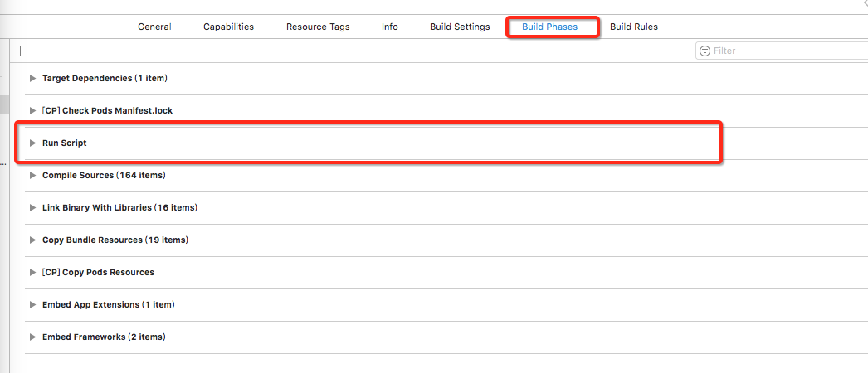Expand Copy Pods Resources phase
The image size is (868, 373).
[32, 273]
